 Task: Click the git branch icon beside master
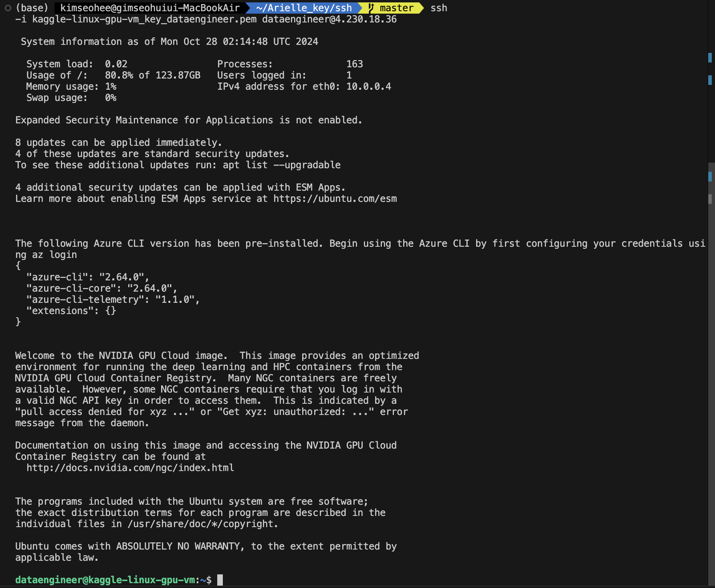coord(371,8)
